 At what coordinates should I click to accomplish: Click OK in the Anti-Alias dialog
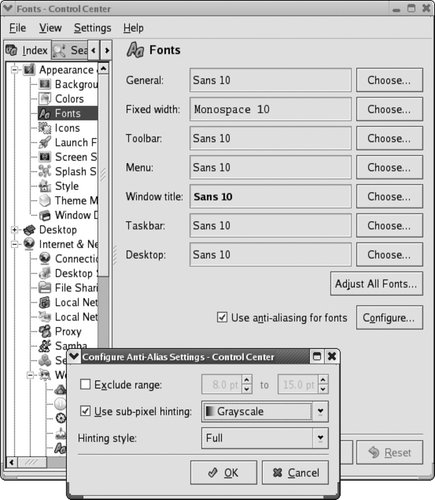[x=223, y=473]
